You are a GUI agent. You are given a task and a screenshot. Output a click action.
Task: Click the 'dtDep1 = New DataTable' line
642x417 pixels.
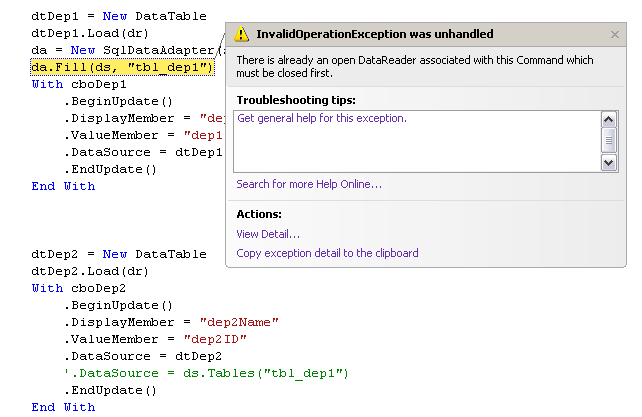[118, 16]
